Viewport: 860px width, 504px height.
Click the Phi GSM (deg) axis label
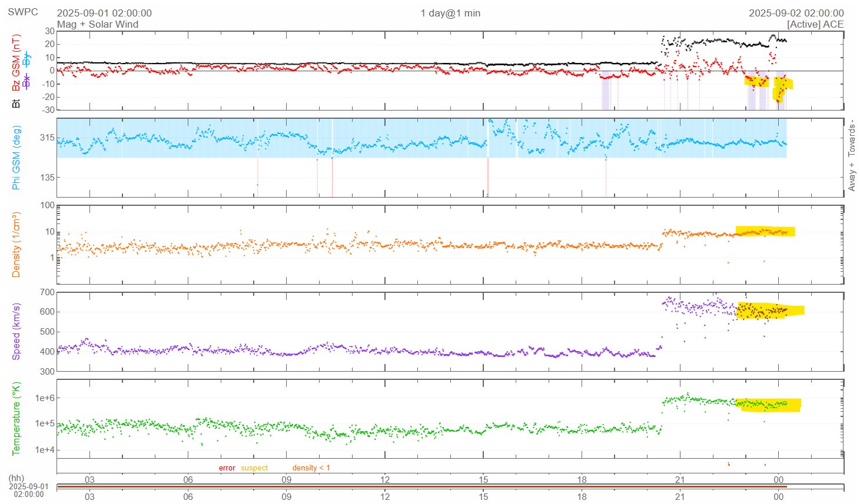pyautogui.click(x=16, y=158)
